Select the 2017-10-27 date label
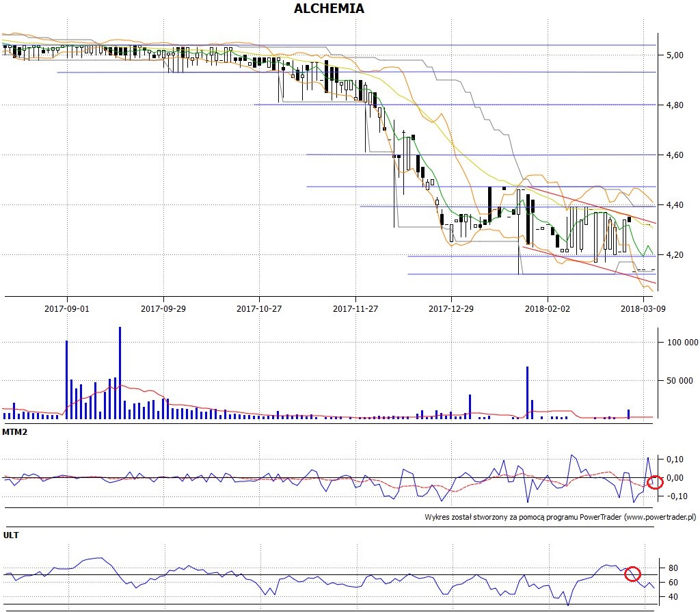 [259, 308]
